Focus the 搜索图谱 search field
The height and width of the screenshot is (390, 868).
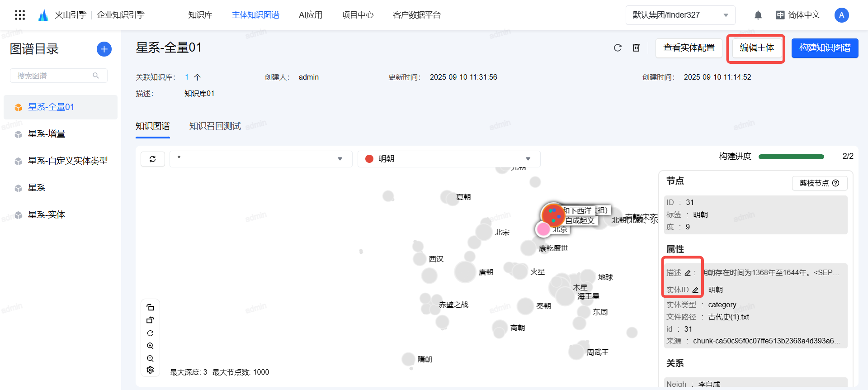coord(59,76)
